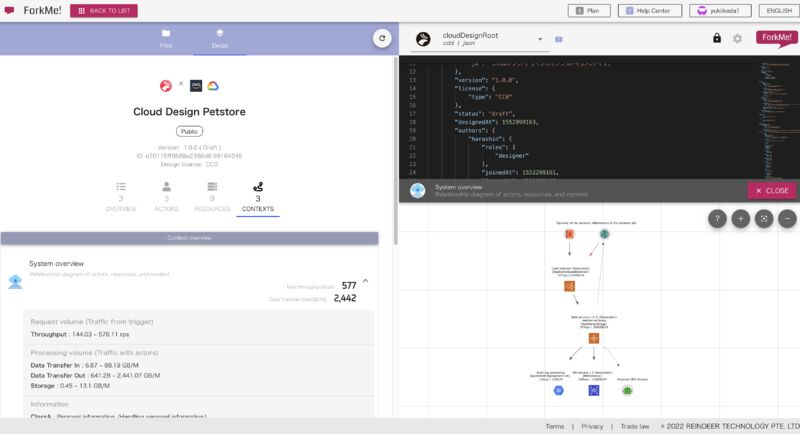Select the Actors tab
Viewport: 800px width, 434px height.
pyautogui.click(x=166, y=197)
